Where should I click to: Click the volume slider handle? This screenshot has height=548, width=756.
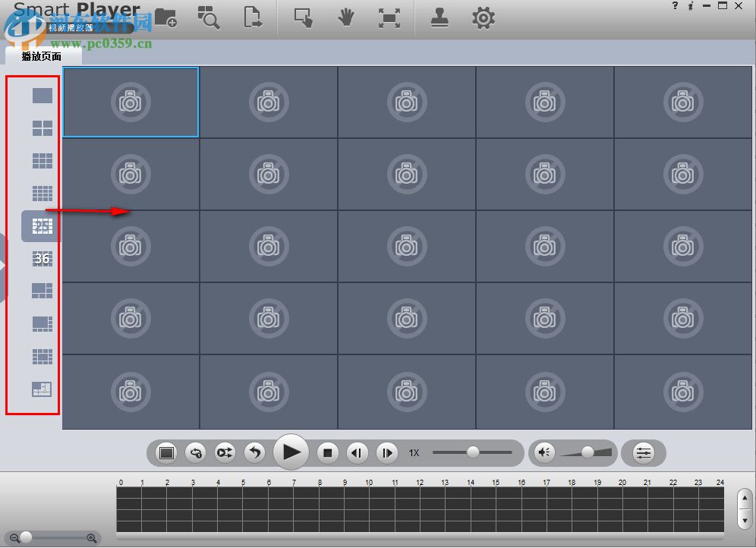tap(587, 452)
